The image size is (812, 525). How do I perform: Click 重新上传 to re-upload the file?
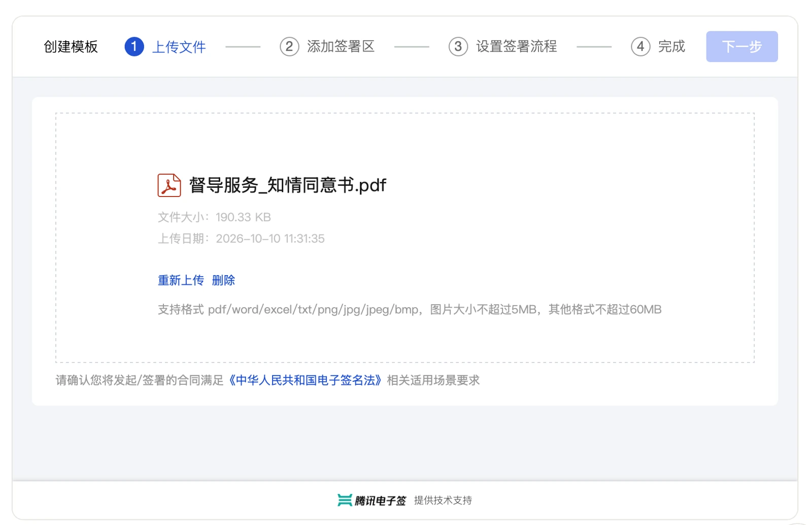coord(181,280)
